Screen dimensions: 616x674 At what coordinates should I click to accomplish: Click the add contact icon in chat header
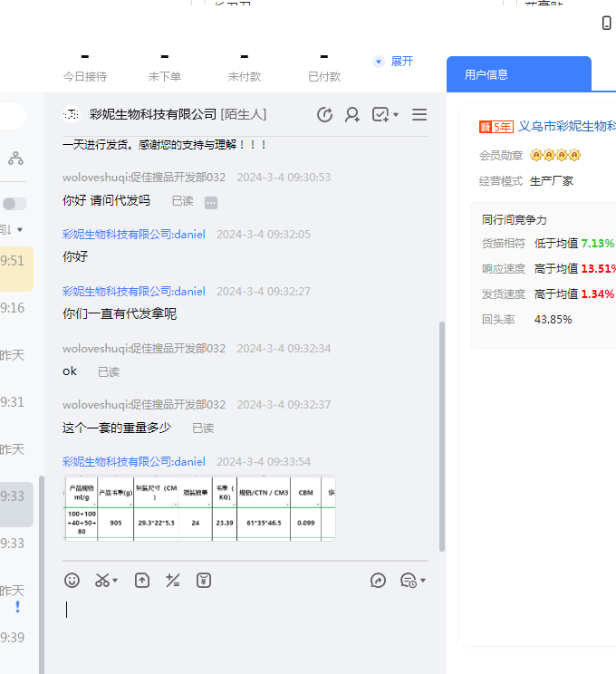[352, 115]
